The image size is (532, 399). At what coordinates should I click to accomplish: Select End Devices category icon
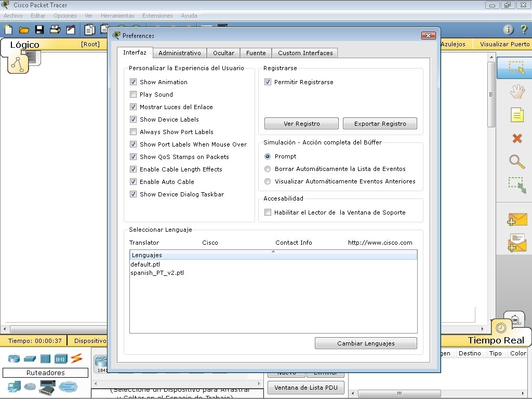(14, 387)
